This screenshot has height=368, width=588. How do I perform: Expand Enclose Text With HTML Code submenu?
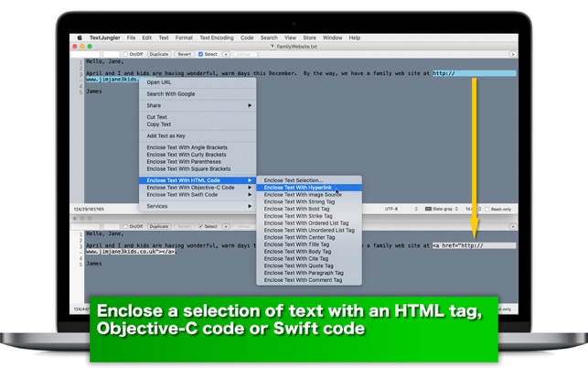[x=198, y=180]
